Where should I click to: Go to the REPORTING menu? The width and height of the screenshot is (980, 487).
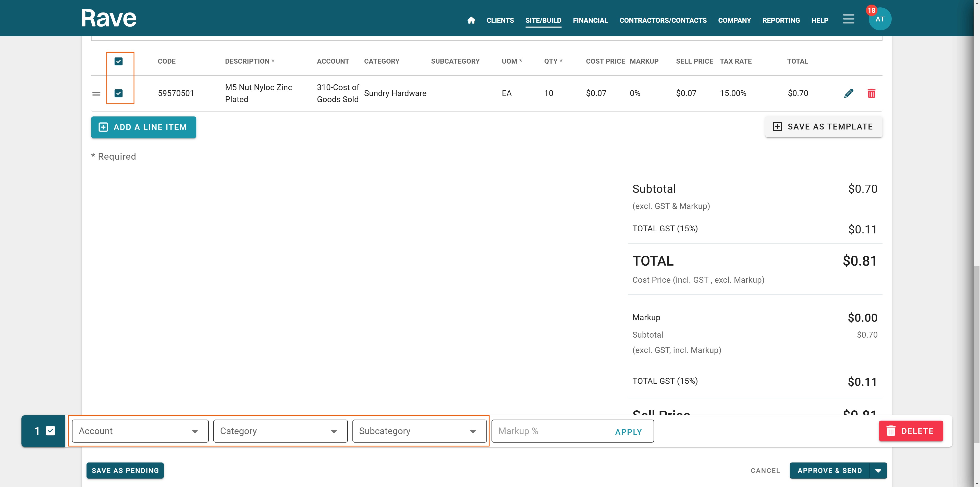coord(781,20)
